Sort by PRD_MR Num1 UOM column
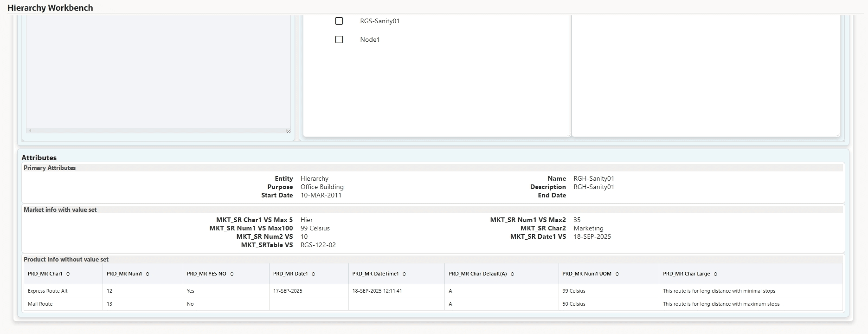Viewport: 868px width, 334px height. tap(617, 274)
